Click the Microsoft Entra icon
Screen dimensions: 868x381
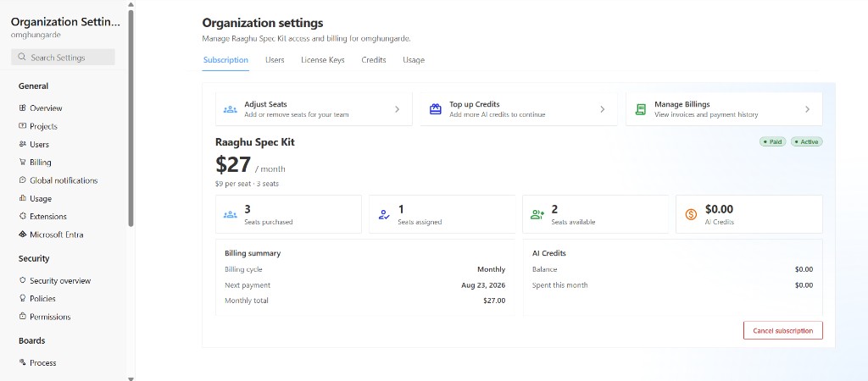(x=22, y=235)
